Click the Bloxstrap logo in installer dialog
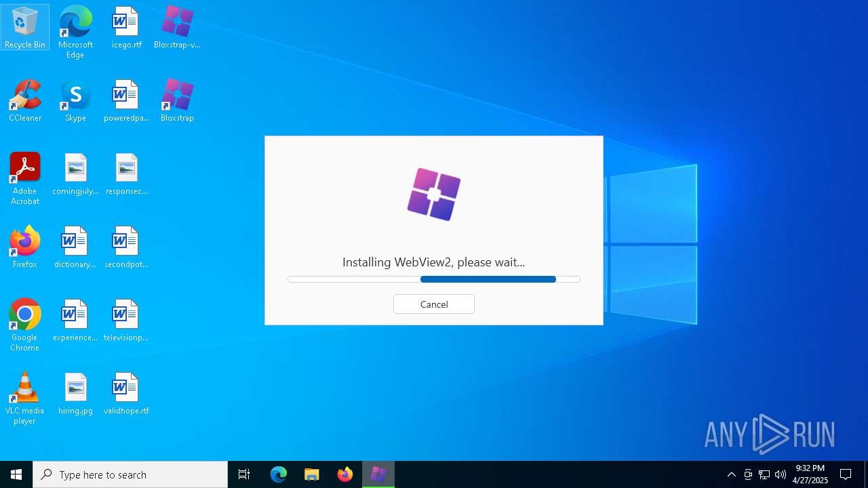 pos(434,195)
